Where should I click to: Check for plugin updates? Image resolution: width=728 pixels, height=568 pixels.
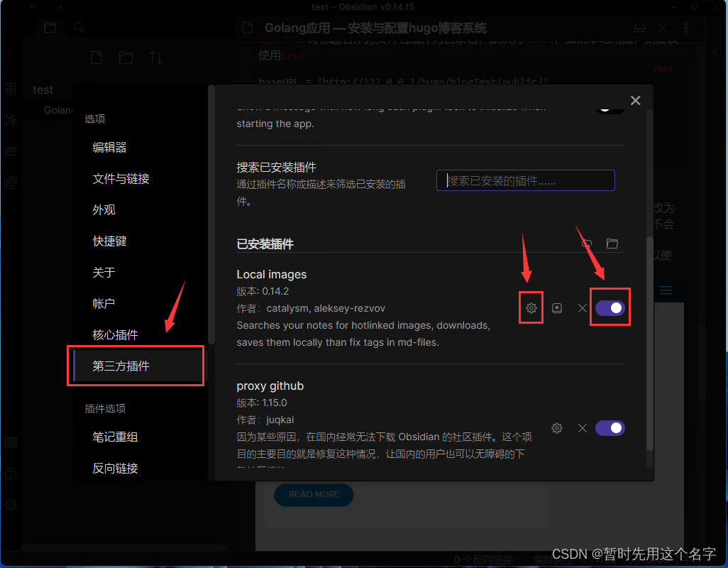(586, 243)
